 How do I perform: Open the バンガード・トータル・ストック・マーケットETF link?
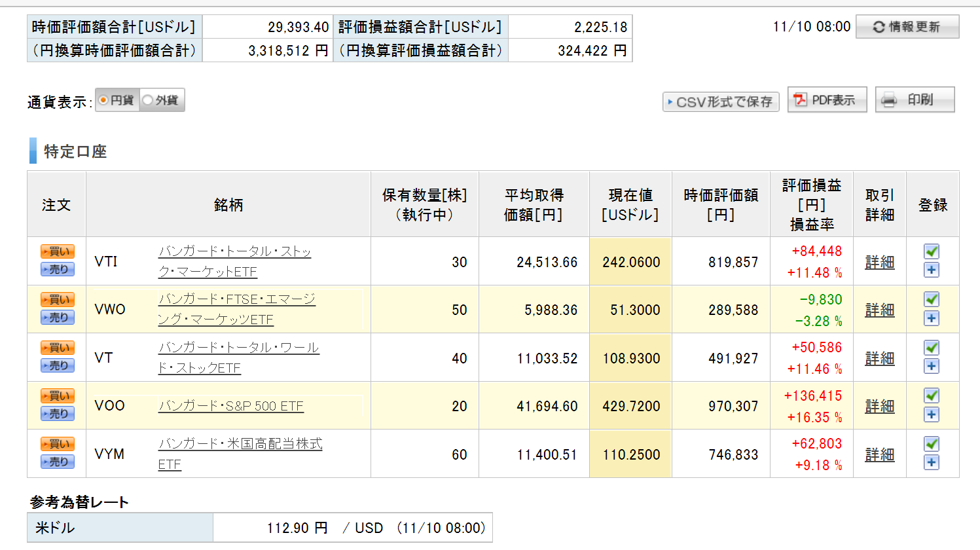[234, 261]
